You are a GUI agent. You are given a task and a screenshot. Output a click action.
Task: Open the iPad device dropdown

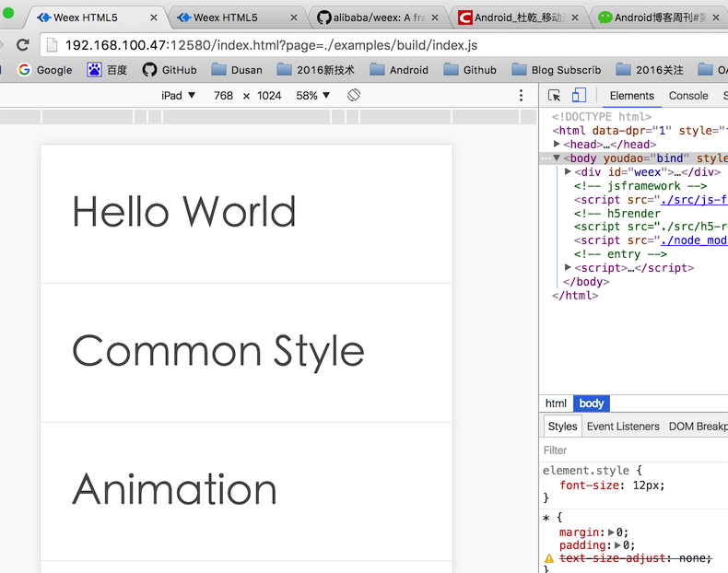coord(178,96)
